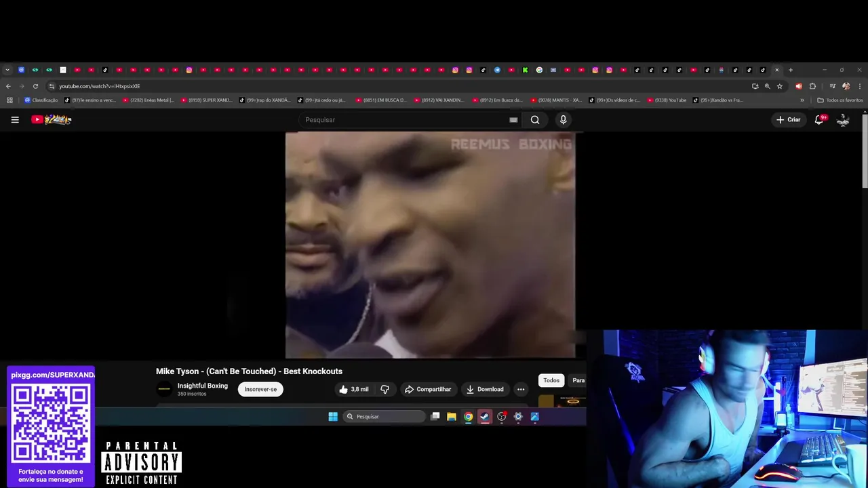The height and width of the screenshot is (488, 868).
Task: Click the red speaker extension icon
Action: [798, 86]
